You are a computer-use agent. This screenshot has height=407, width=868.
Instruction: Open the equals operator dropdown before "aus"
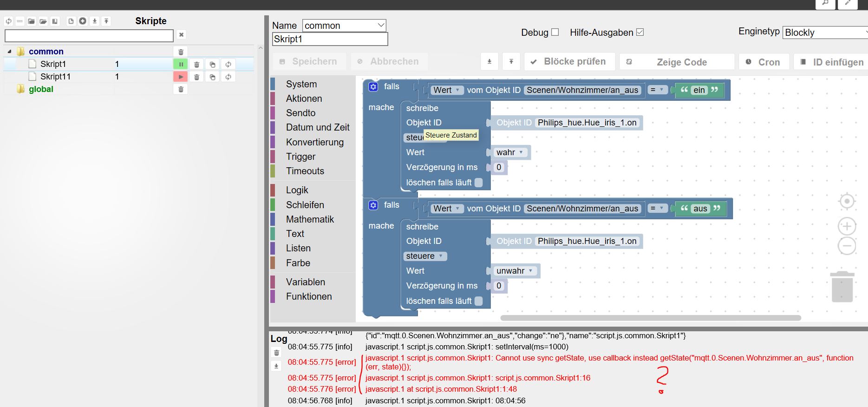coord(657,208)
